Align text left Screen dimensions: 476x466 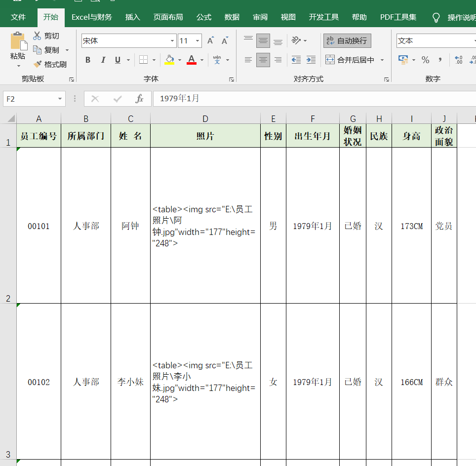248,60
